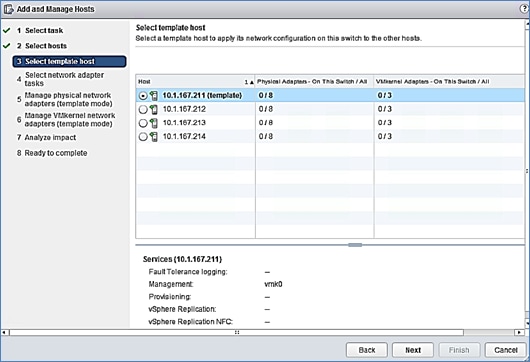Screen dimensions: 530x362
Task: Click the Finish button
Action: (x=459, y=350)
